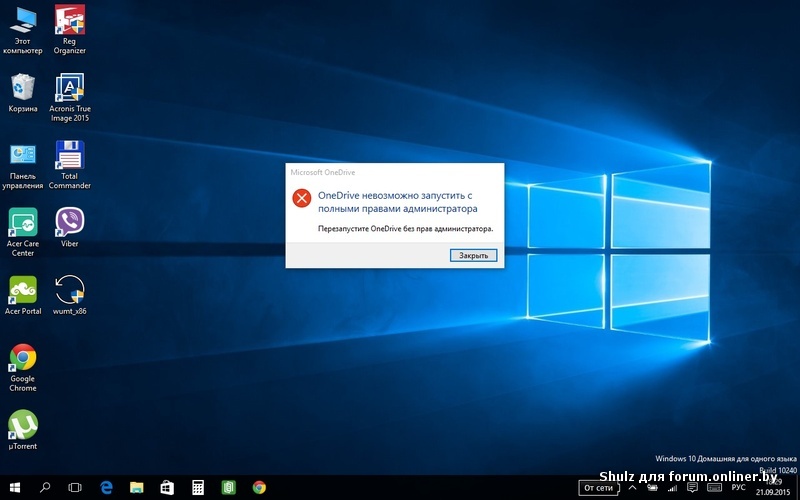Switch input language via РУС indicator
This screenshot has height=500, width=800.
point(738,487)
